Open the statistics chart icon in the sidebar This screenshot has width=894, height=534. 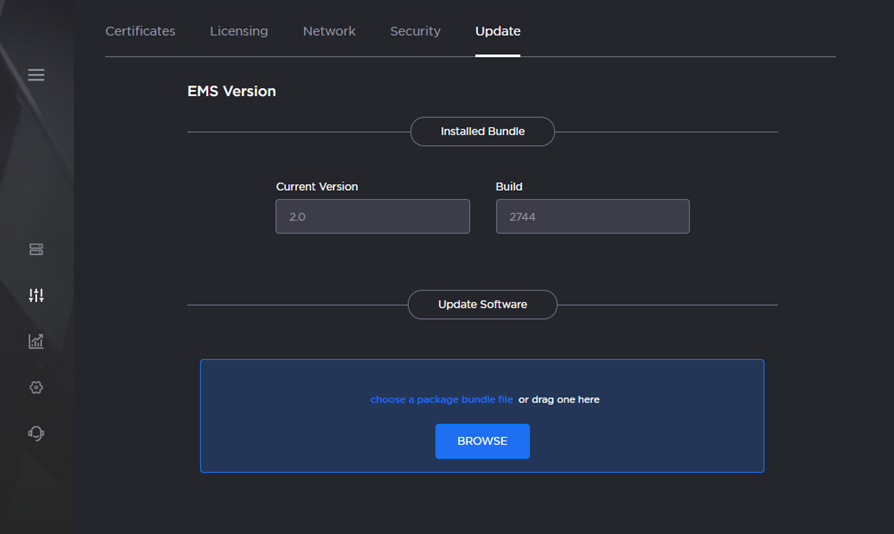[36, 341]
